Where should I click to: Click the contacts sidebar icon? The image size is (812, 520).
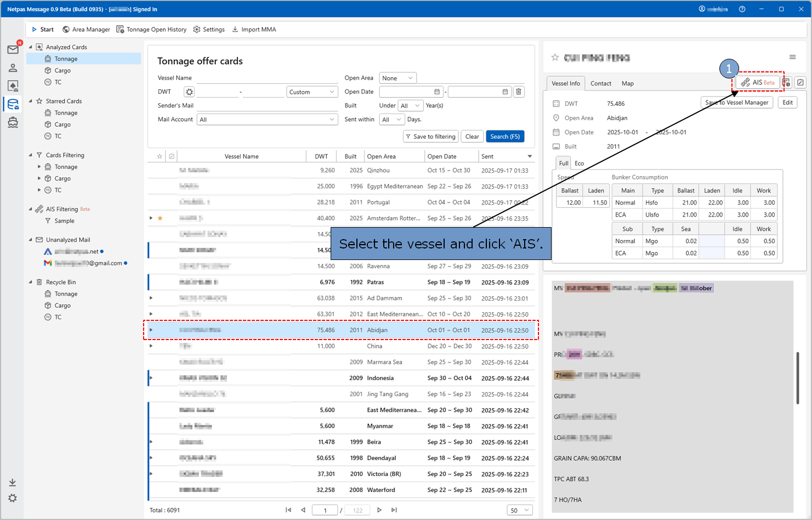pos(13,68)
